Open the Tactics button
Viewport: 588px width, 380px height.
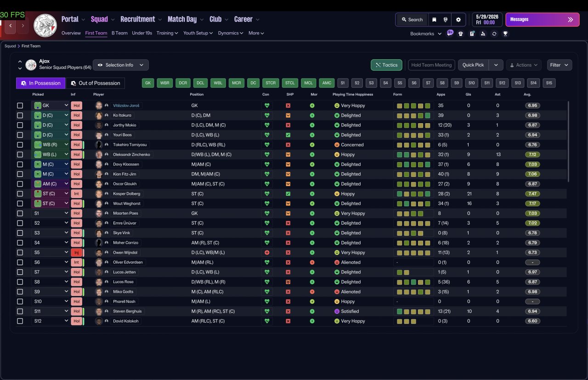[x=386, y=65]
